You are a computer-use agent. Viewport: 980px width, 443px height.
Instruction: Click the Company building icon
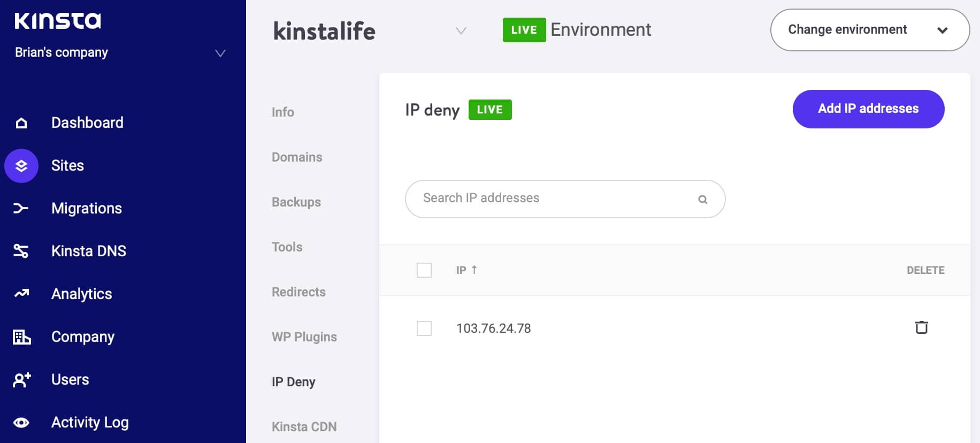[21, 337]
